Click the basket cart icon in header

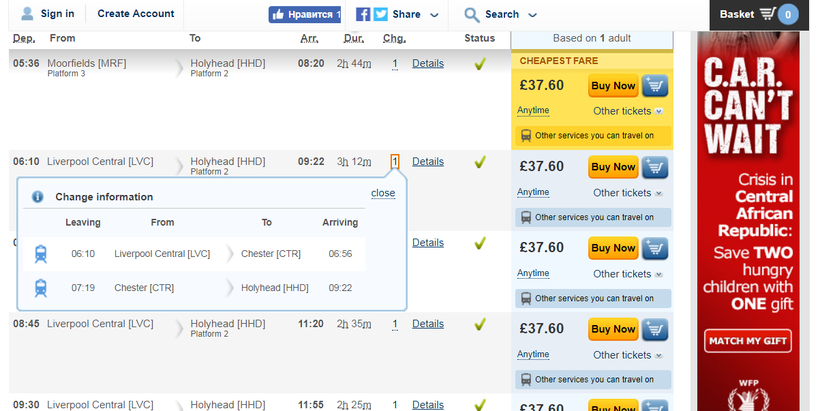coord(768,14)
